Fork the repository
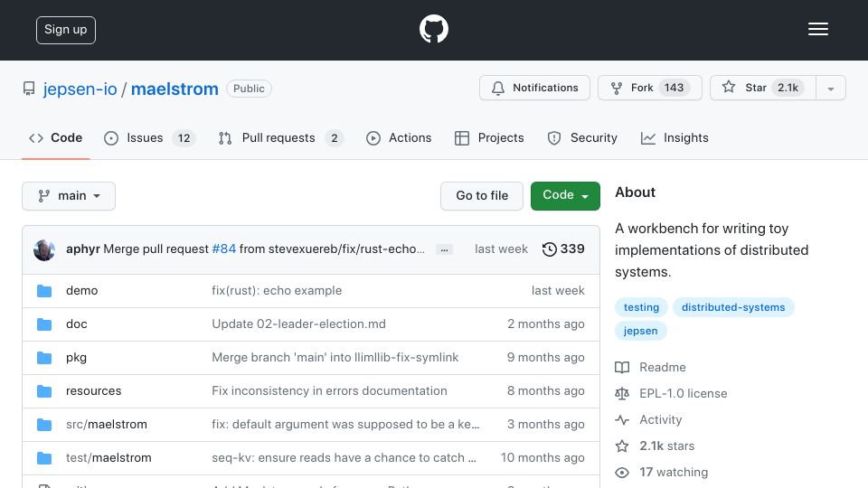The width and height of the screenshot is (868, 488). [x=650, y=88]
